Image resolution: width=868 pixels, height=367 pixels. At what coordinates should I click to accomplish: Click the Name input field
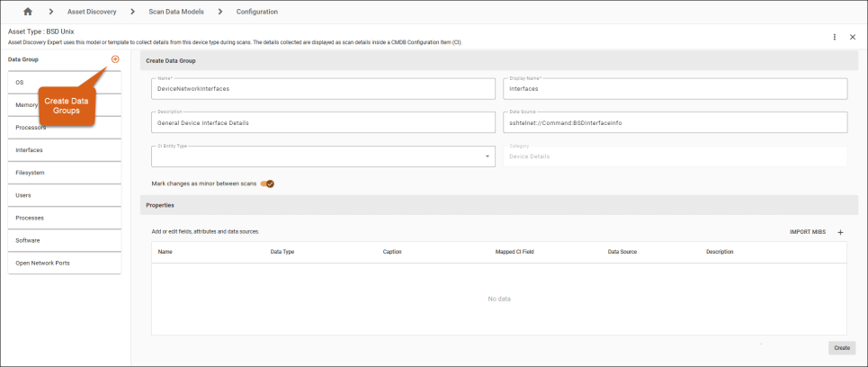pos(324,89)
